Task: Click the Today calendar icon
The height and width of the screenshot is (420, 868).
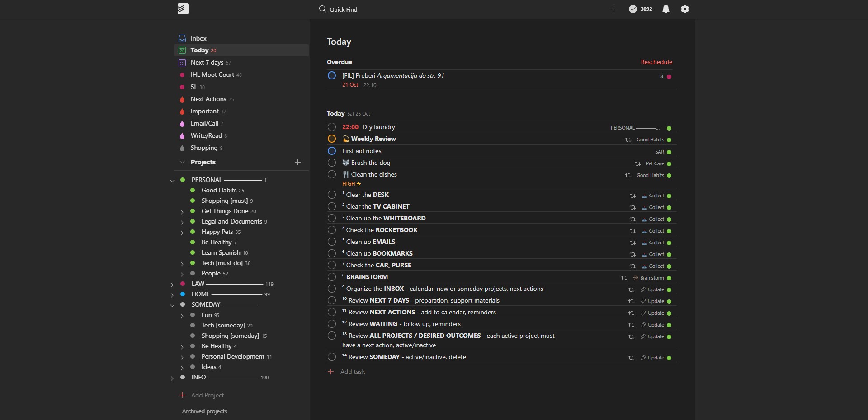Action: pyautogui.click(x=182, y=50)
